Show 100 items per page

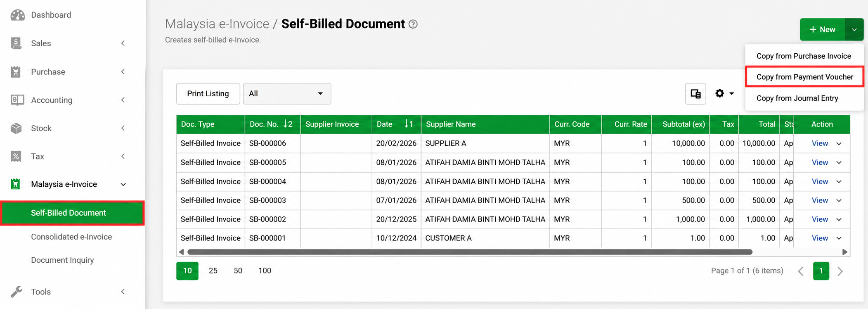[265, 271]
